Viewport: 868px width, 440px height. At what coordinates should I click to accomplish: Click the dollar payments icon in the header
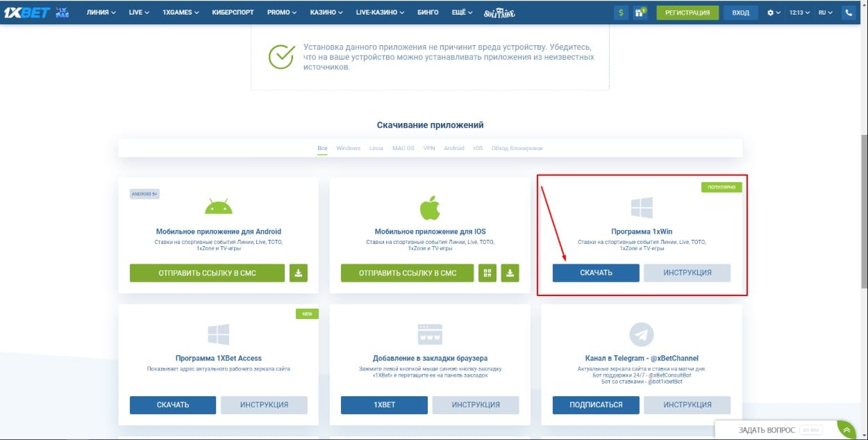(x=620, y=12)
